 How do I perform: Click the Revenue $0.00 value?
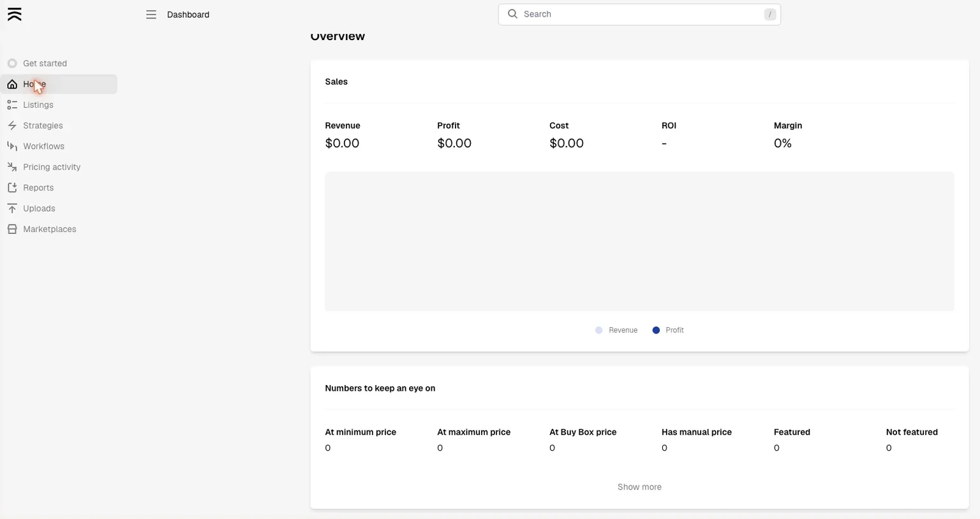pos(342,143)
